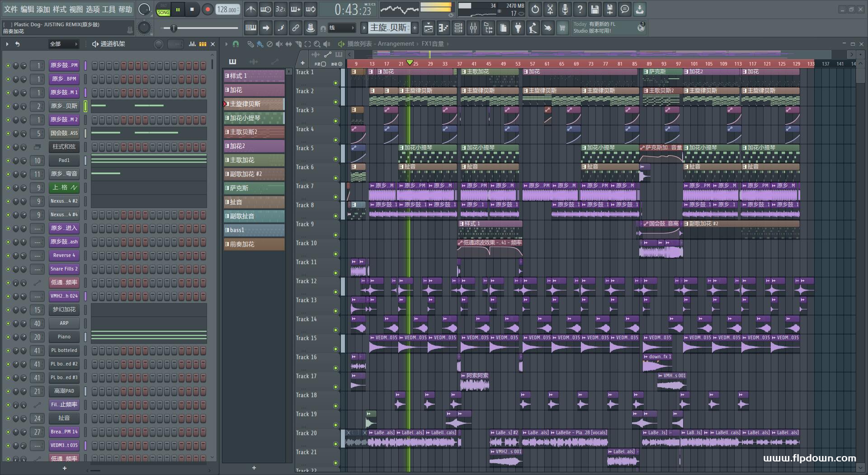Open the mixer toolbar icon
The height and width of the screenshot is (475, 868).
[x=473, y=28]
